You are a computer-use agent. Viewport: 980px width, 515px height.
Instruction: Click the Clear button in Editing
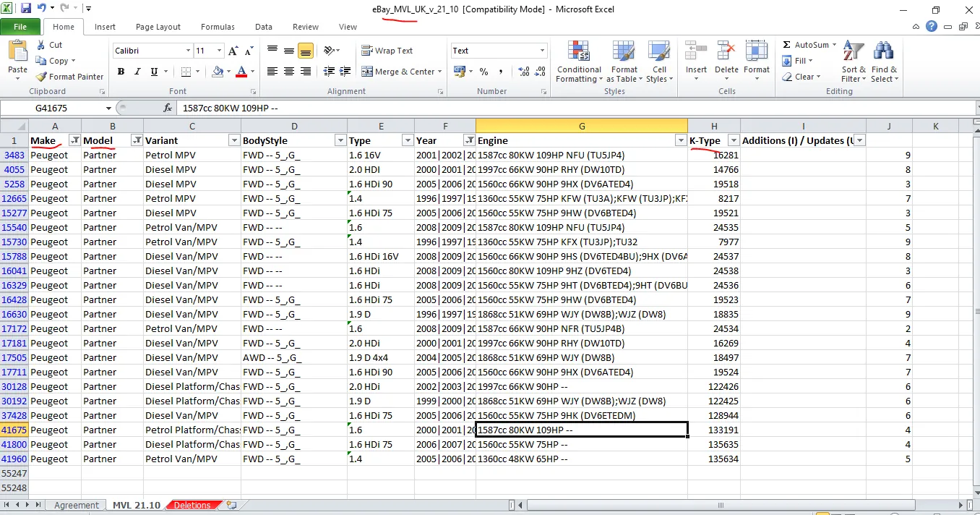tap(802, 77)
